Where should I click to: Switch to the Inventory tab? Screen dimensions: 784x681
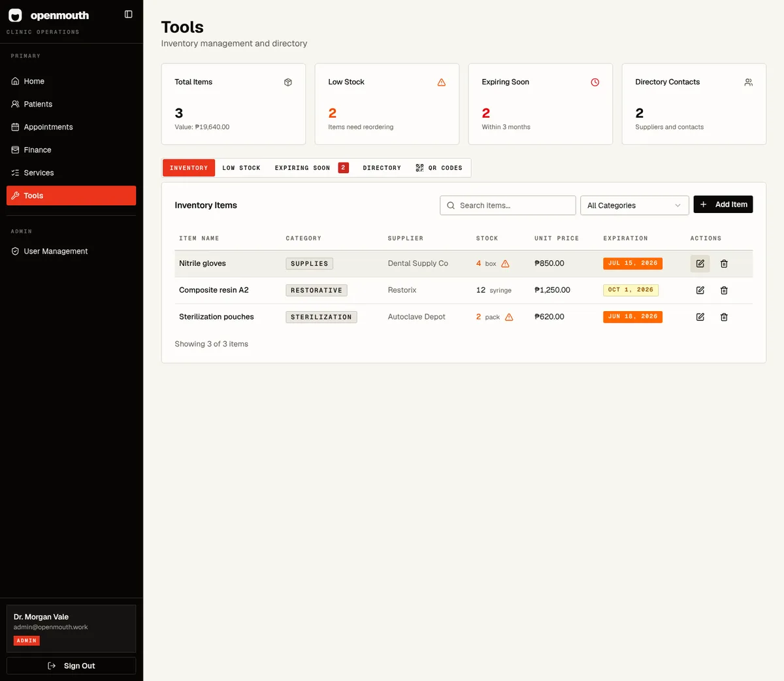coord(189,168)
